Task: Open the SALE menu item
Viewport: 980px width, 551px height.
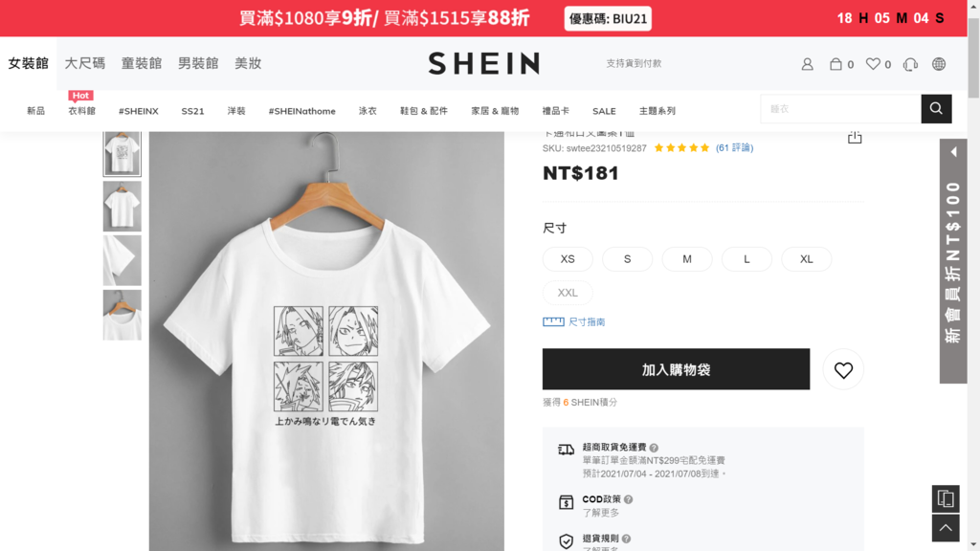Action: [x=604, y=111]
